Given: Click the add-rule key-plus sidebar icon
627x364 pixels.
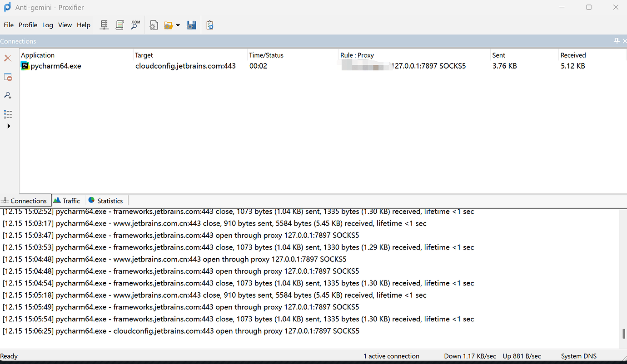Looking at the screenshot, I should (8, 95).
